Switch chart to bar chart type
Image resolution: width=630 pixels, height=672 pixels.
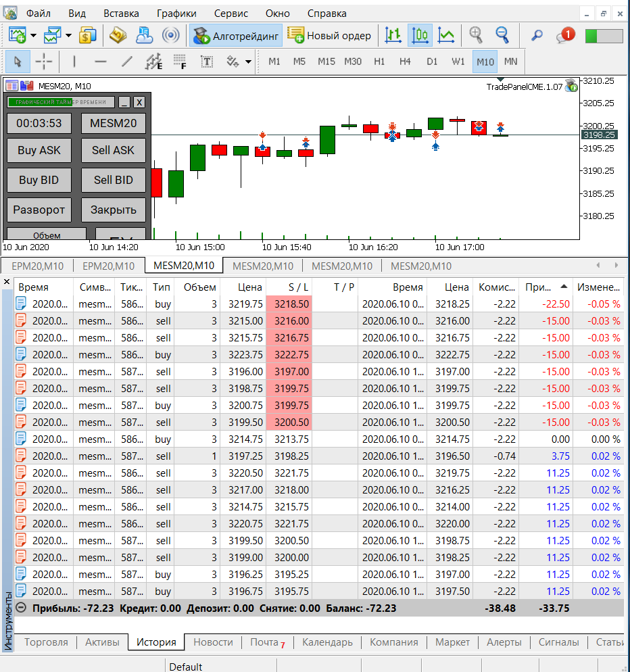tap(393, 35)
